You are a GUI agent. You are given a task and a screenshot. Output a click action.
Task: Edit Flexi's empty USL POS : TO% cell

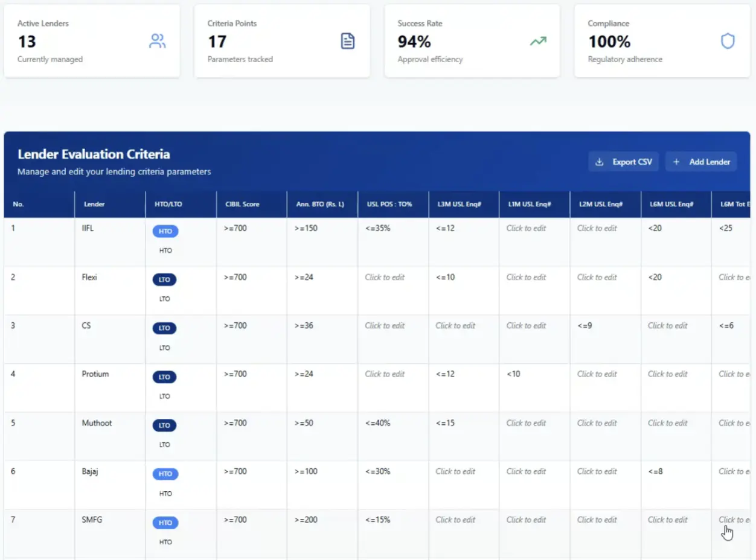pyautogui.click(x=385, y=277)
